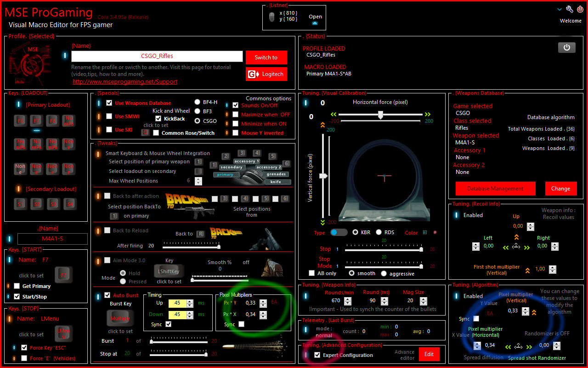The width and height of the screenshot is (588, 368).
Task: Click the green right arrows of horizontal force
Action: [428, 115]
